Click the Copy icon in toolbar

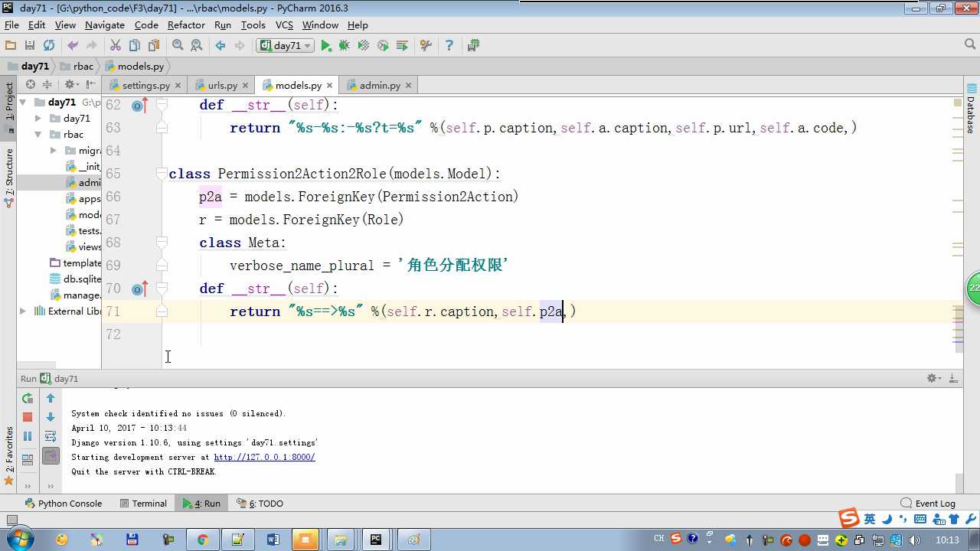135,46
